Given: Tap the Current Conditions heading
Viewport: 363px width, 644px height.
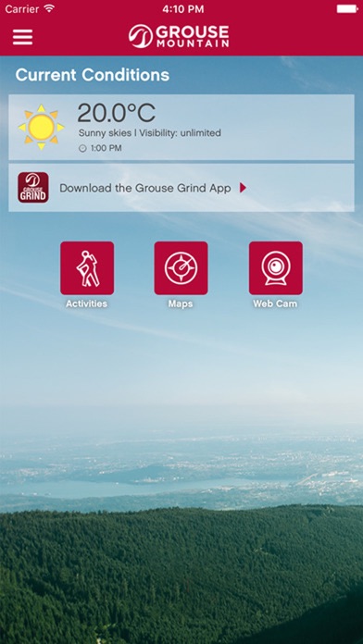Looking at the screenshot, I should click(x=92, y=75).
